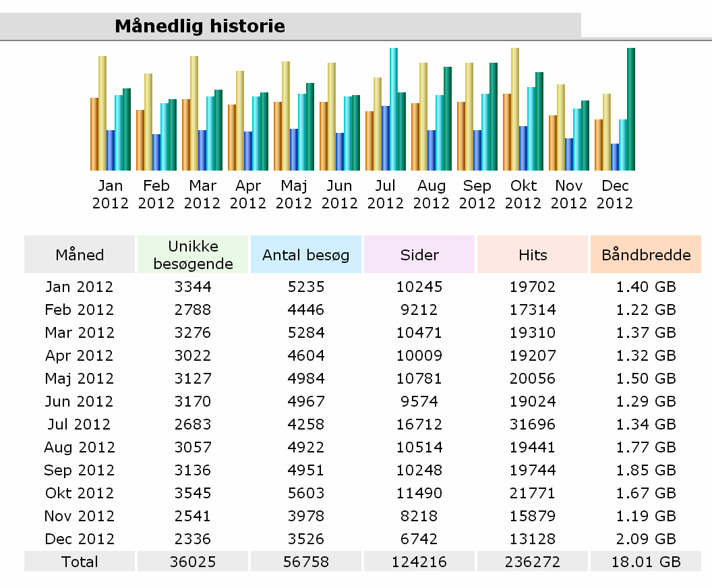Click the 'Måned' column header
712x588 pixels.
tap(80, 255)
